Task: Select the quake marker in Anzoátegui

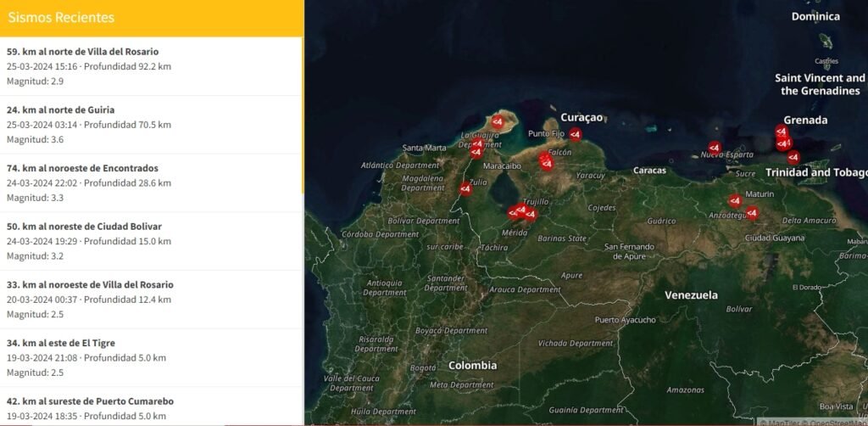Action: 751,213
